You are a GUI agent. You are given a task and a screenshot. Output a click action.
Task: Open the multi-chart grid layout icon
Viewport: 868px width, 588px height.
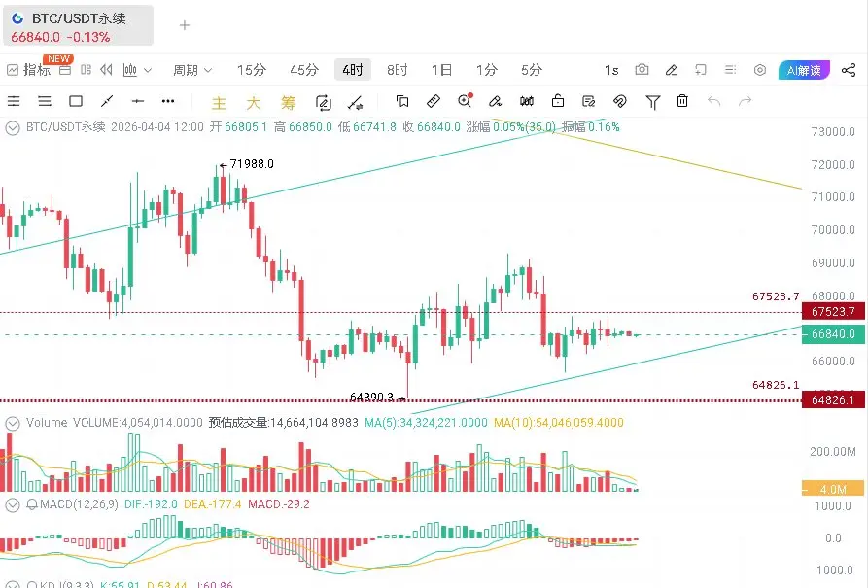tap(86, 70)
